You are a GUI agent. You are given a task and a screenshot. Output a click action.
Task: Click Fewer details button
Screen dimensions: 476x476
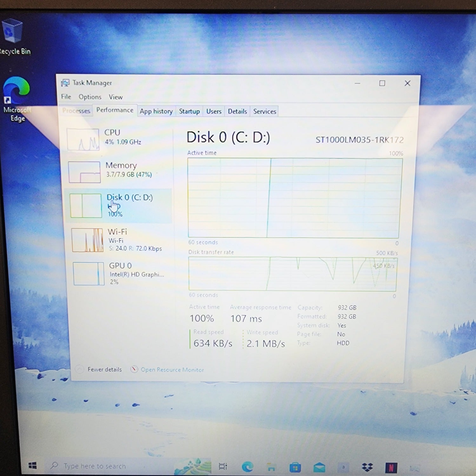pyautogui.click(x=105, y=369)
